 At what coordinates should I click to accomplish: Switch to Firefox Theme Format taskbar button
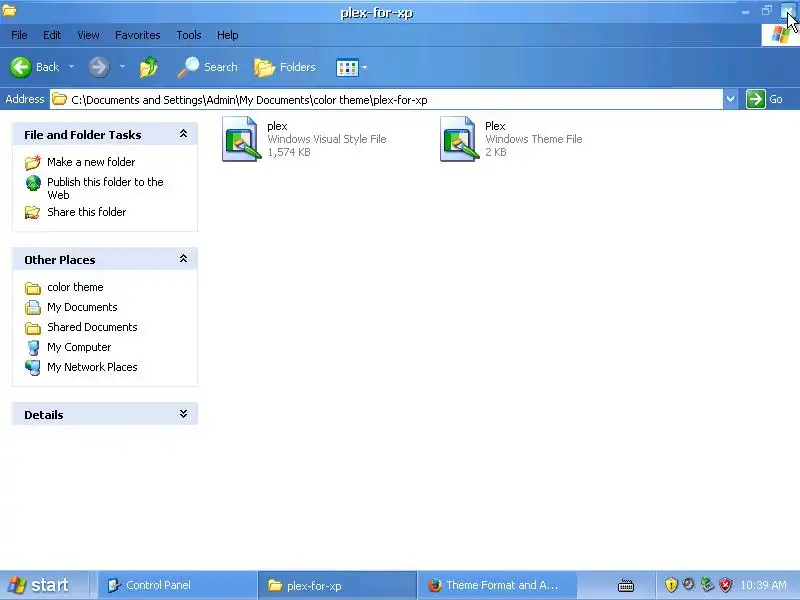(x=497, y=585)
